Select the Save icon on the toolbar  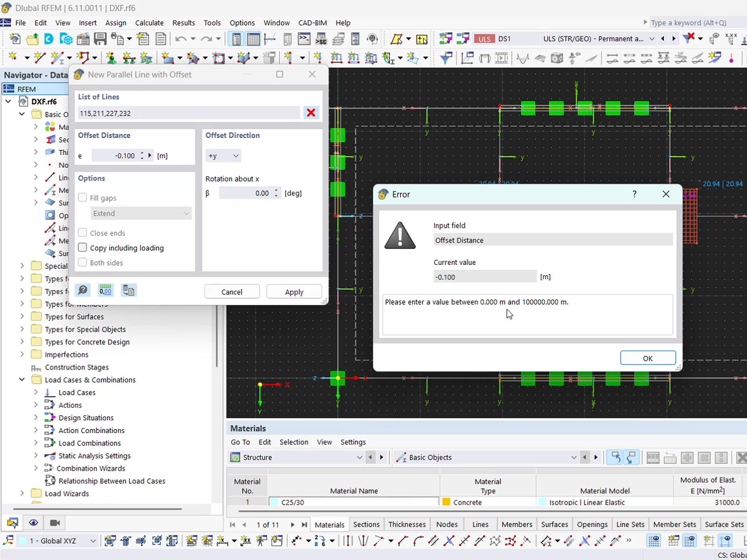pos(100,39)
